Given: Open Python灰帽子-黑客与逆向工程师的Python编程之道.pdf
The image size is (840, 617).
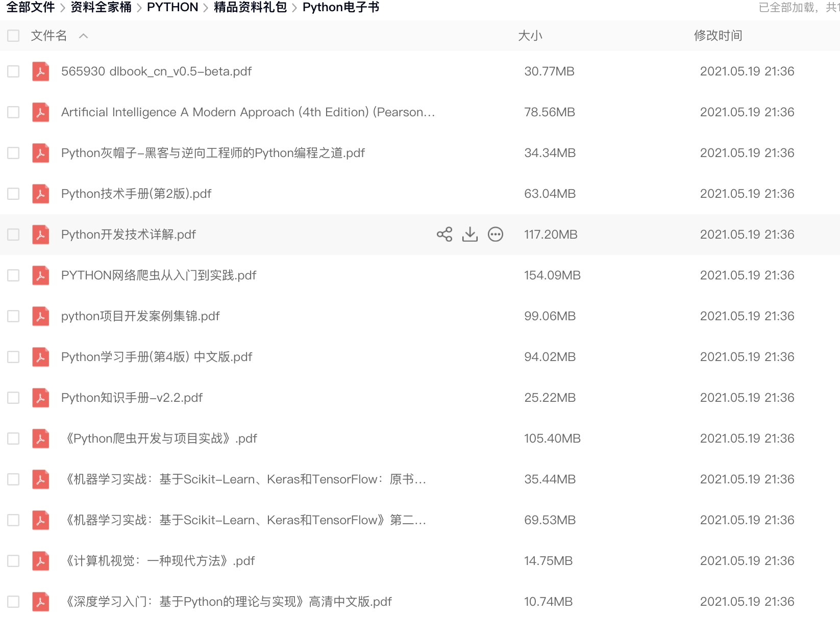Looking at the screenshot, I should (x=213, y=153).
